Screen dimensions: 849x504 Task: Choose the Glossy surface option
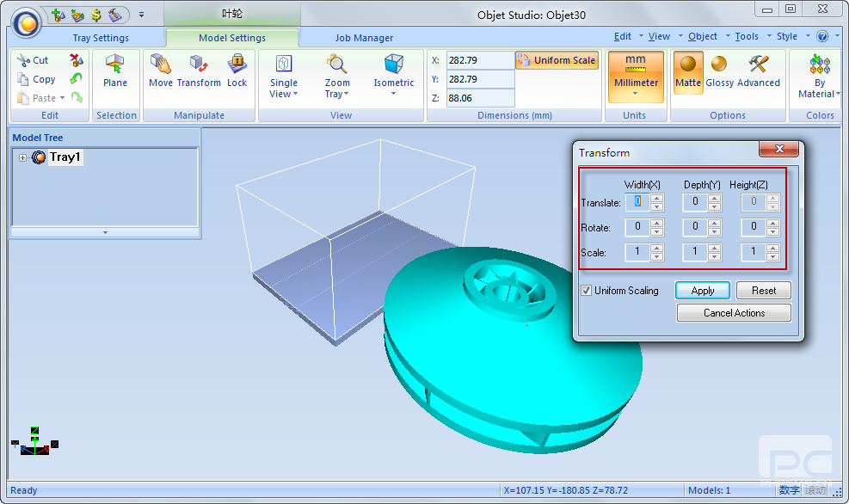(x=719, y=71)
